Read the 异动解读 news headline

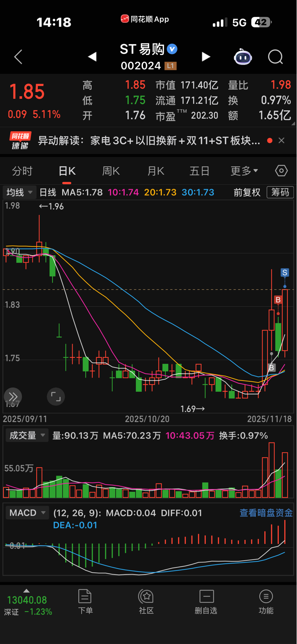(x=149, y=140)
